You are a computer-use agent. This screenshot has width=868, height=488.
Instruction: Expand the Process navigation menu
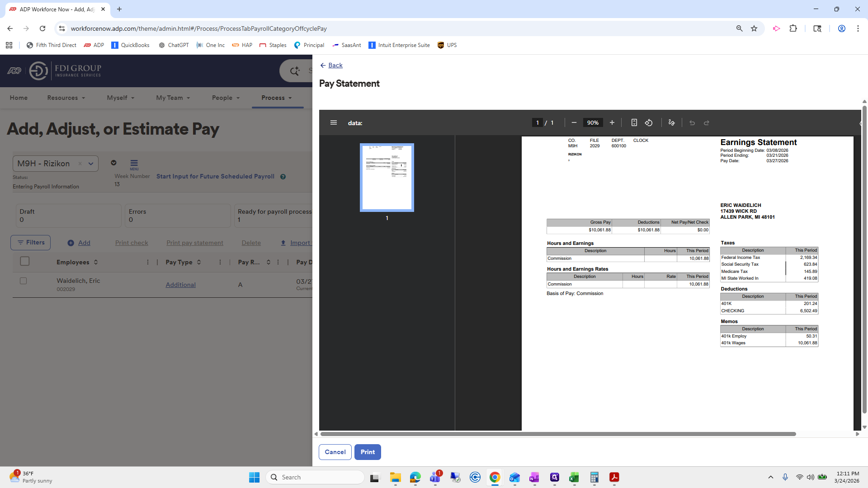(277, 98)
